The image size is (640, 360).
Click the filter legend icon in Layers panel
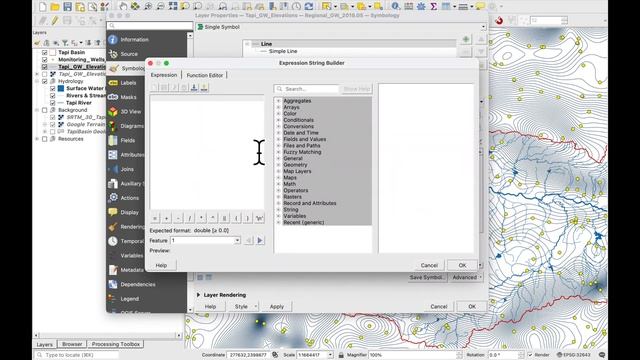click(64, 42)
